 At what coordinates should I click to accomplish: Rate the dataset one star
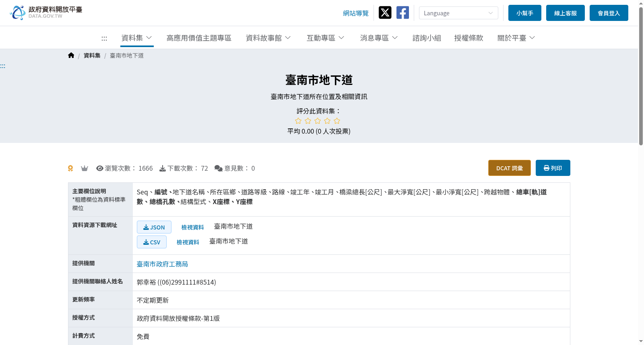tap(298, 121)
